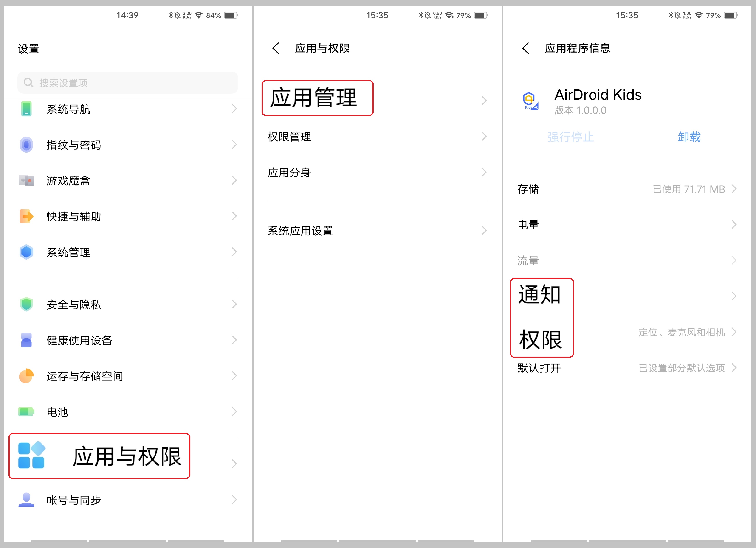This screenshot has width=756, height=548.
Task: Open chevron for 权限管理
Action: [x=484, y=136]
